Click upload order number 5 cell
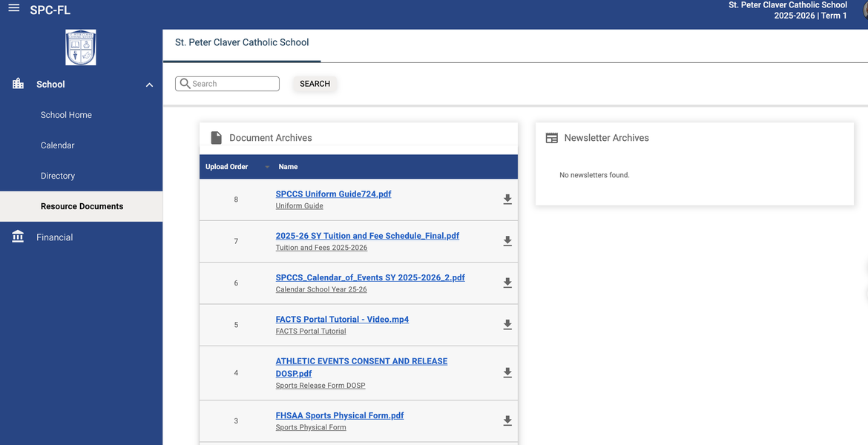The image size is (868, 445). pyautogui.click(x=237, y=325)
